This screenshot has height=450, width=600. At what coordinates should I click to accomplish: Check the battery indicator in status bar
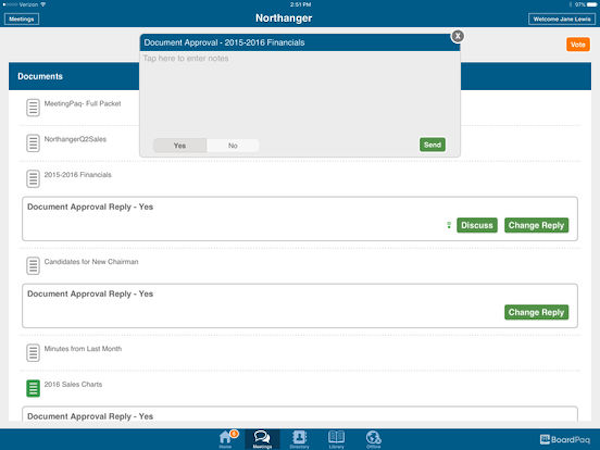[592, 5]
